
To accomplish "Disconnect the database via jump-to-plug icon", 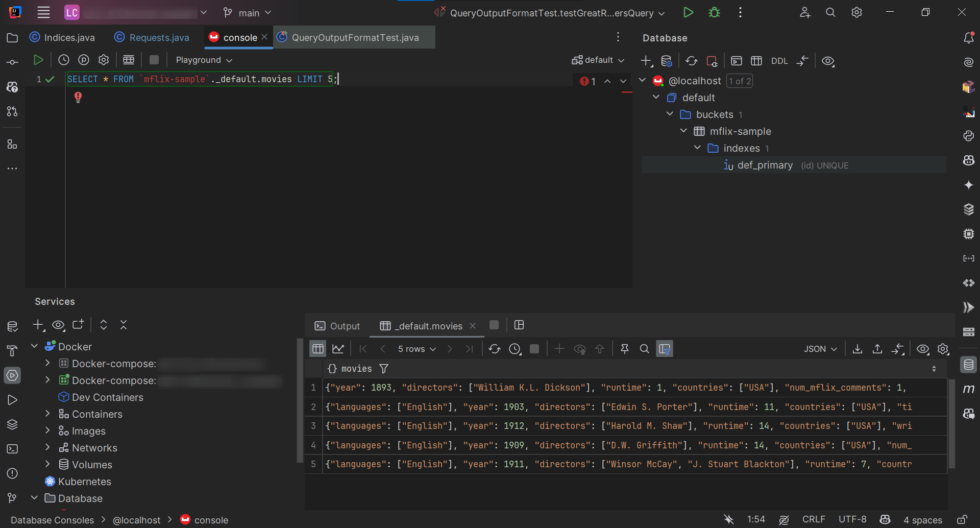I will [x=712, y=61].
